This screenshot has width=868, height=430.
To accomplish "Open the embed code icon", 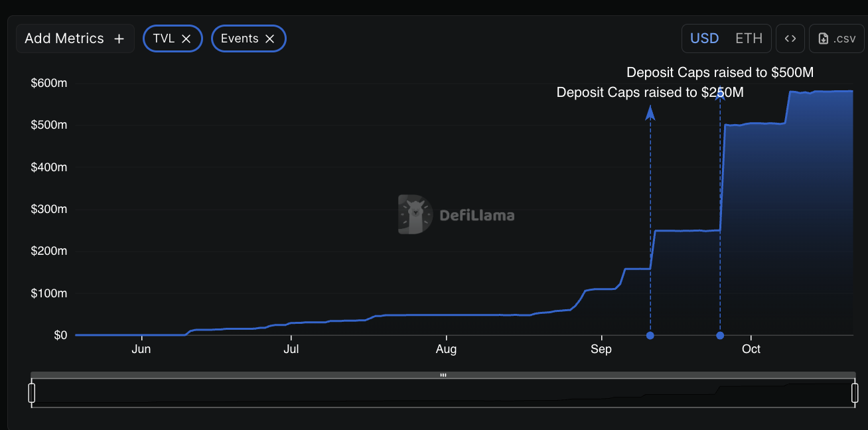I will pyautogui.click(x=790, y=38).
